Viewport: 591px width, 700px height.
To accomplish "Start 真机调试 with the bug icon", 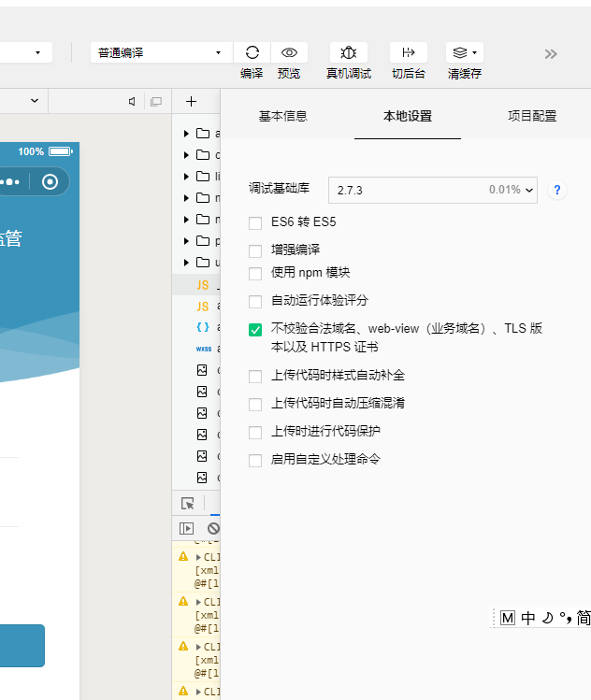I will [x=349, y=52].
